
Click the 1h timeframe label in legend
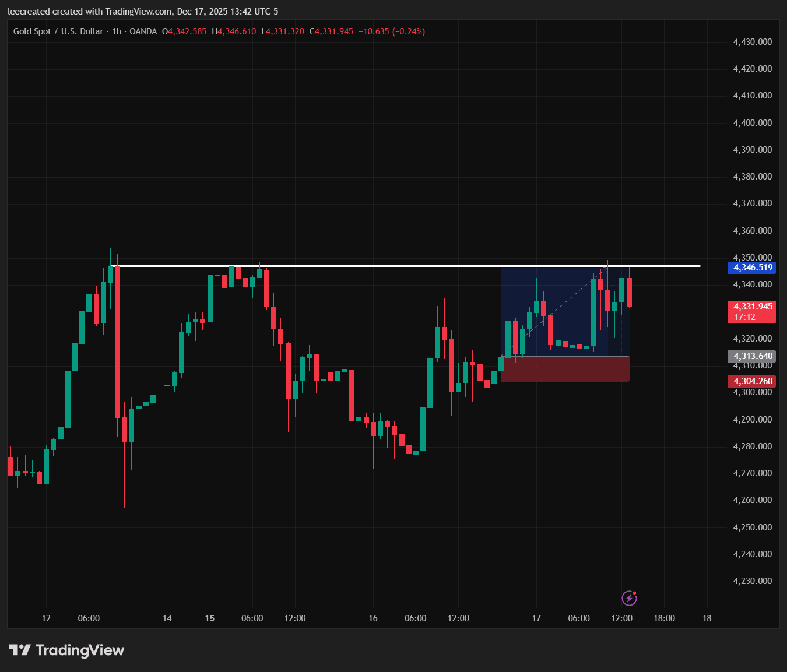click(x=117, y=31)
